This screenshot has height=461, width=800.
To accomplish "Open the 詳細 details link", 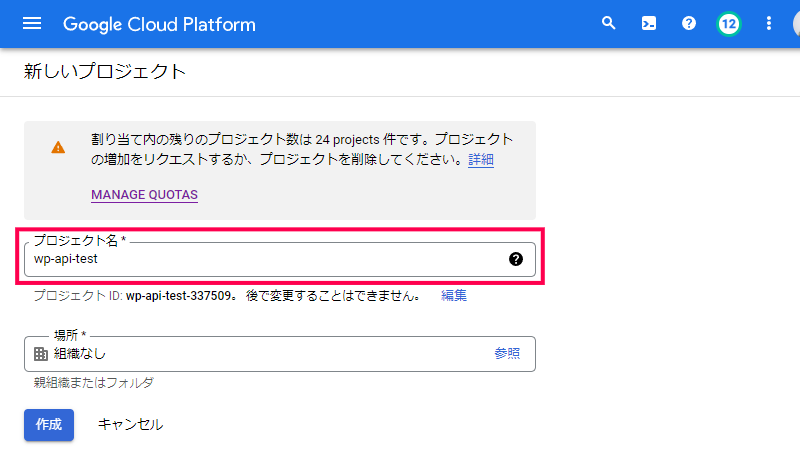I will pos(481,160).
